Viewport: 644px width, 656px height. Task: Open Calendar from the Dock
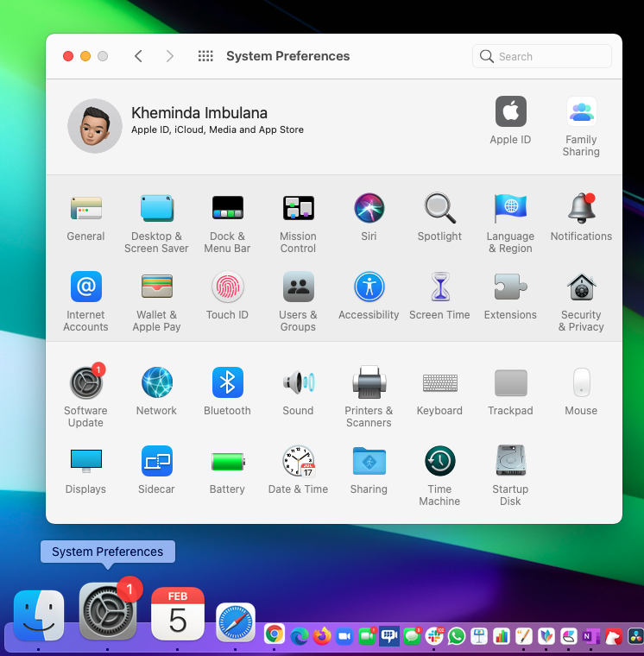(178, 614)
